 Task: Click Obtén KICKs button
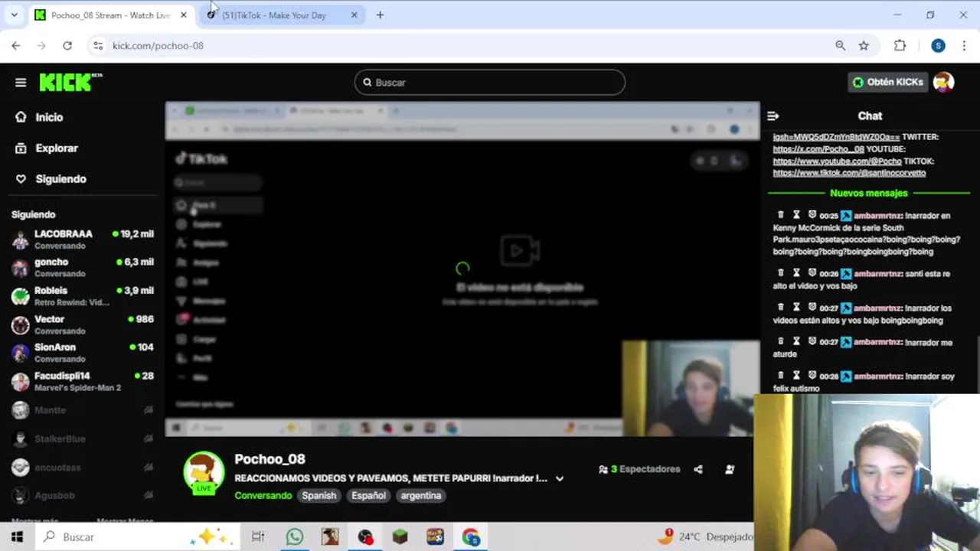point(888,82)
